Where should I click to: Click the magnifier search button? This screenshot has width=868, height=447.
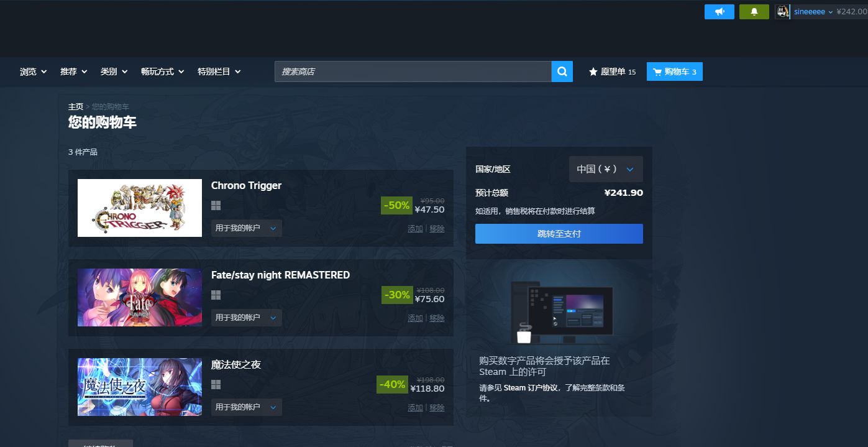[562, 71]
